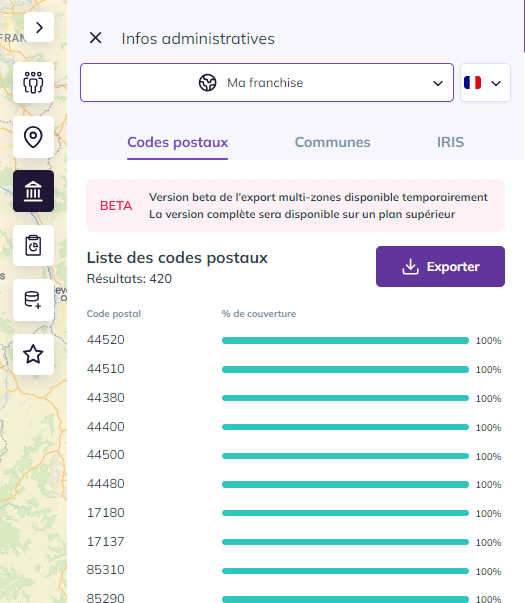This screenshot has height=603, width=525.
Task: Click the add database sidebar icon
Action: [x=33, y=300]
